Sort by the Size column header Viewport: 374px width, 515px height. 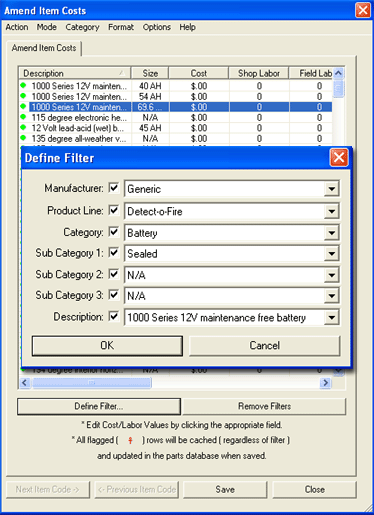click(150, 73)
